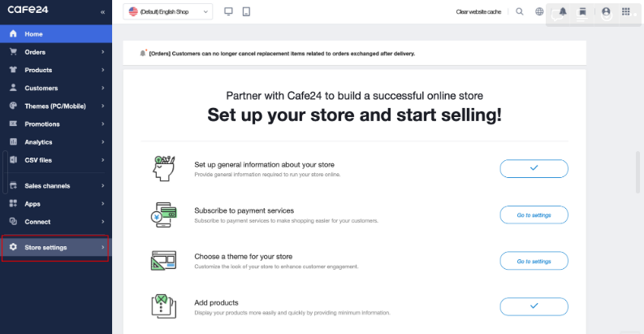644x334 pixels.
Task: Expand the Sales channels submenu arrow
Action: (103, 185)
